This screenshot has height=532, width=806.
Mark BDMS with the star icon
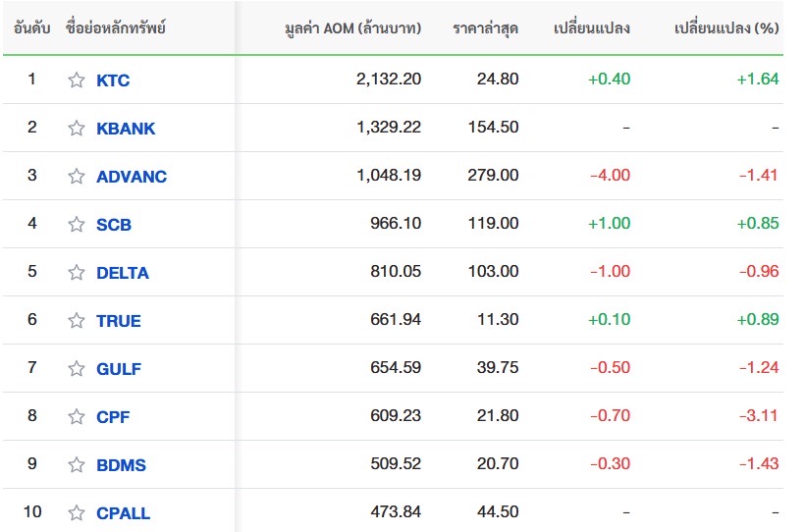click(76, 464)
